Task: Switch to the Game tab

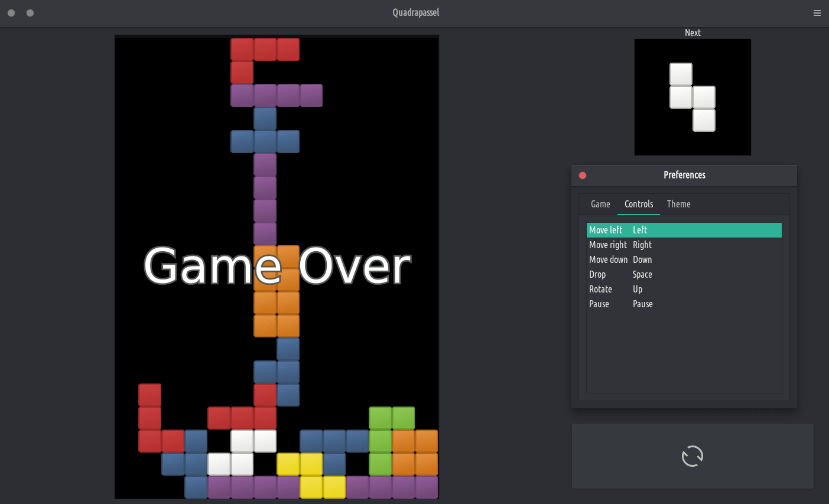Action: (x=600, y=204)
